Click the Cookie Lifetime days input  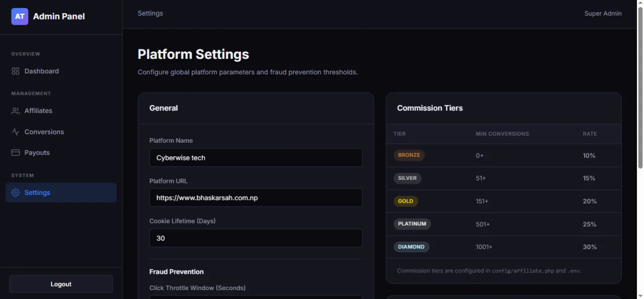point(256,238)
